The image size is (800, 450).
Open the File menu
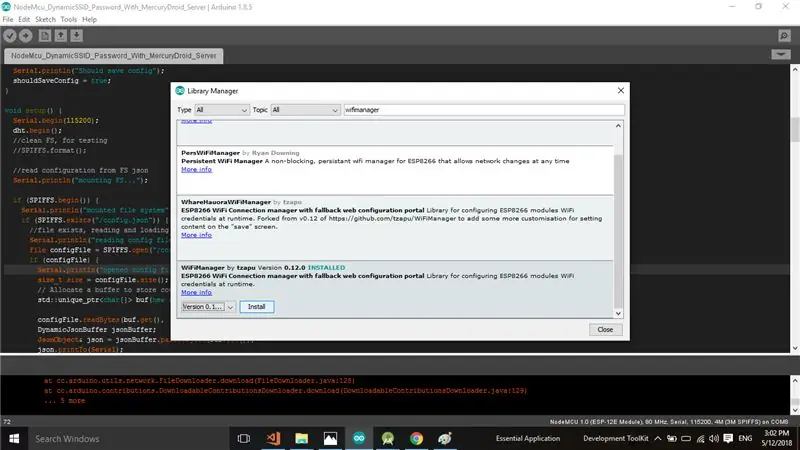point(8,19)
